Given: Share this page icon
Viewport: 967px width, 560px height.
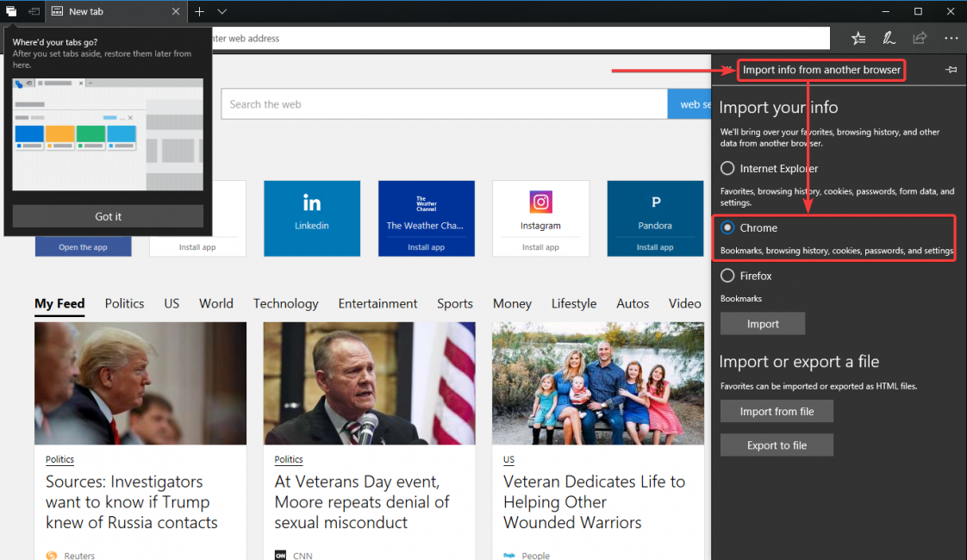Looking at the screenshot, I should click(920, 38).
